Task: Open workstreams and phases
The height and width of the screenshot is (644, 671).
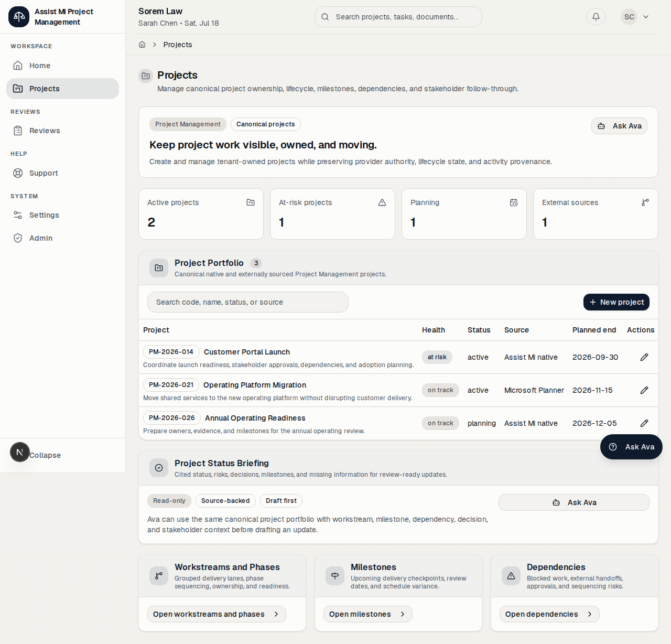Action: click(217, 614)
